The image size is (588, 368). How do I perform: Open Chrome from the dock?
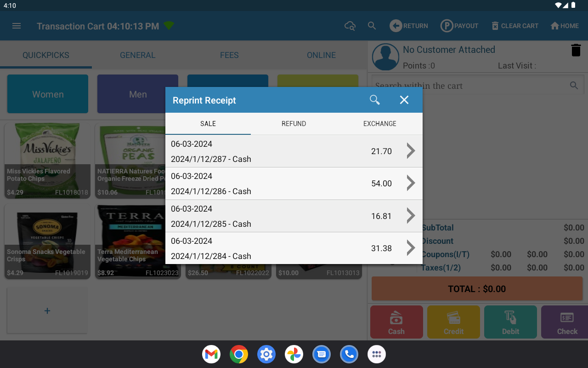click(x=239, y=354)
